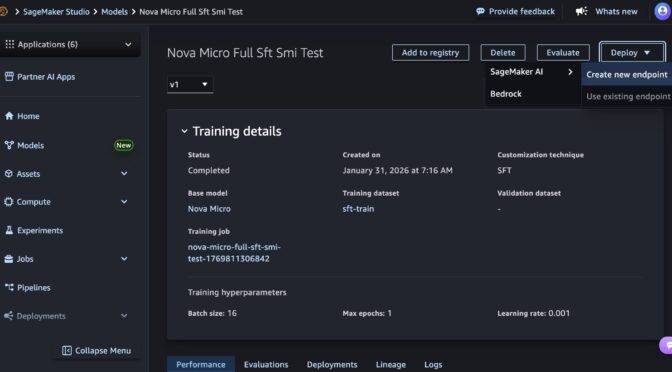Click the Nova Micro Full Sft Smi Test heading

click(245, 53)
